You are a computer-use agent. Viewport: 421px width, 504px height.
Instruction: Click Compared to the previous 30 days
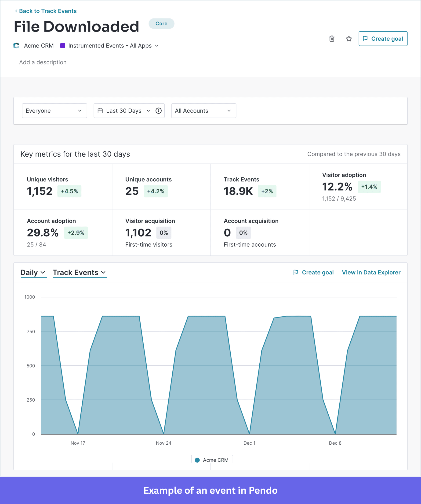pos(354,154)
